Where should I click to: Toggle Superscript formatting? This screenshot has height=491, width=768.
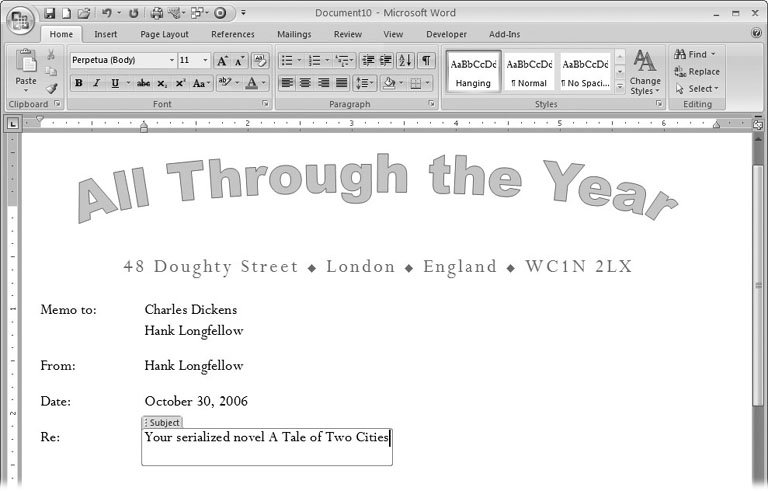[180, 83]
